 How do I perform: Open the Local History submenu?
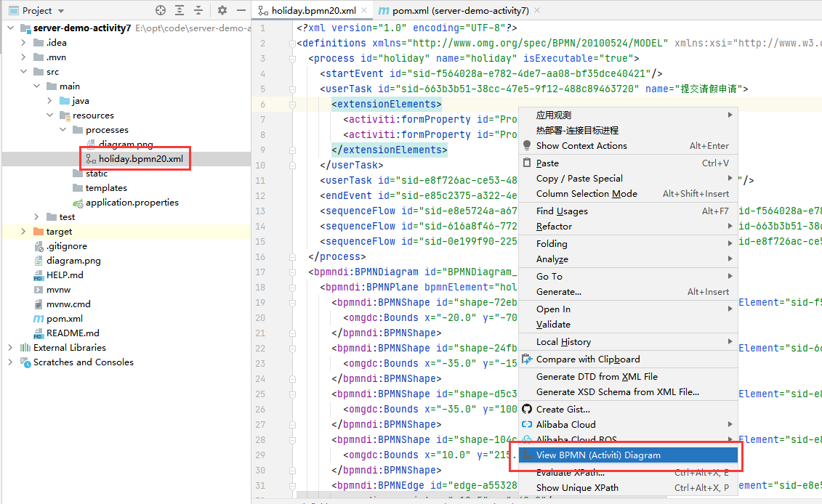(628, 342)
